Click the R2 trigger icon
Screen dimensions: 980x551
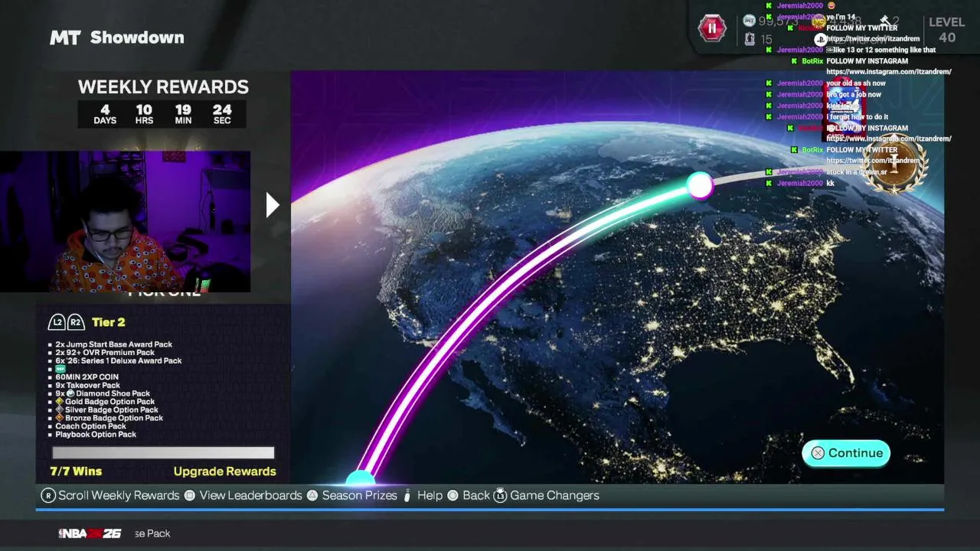[75, 322]
